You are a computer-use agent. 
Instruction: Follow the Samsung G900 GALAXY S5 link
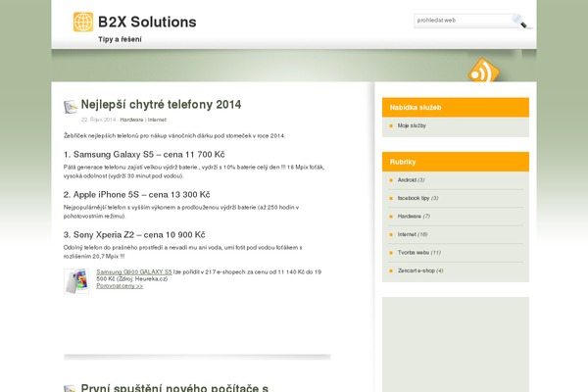pyautogui.click(x=134, y=271)
